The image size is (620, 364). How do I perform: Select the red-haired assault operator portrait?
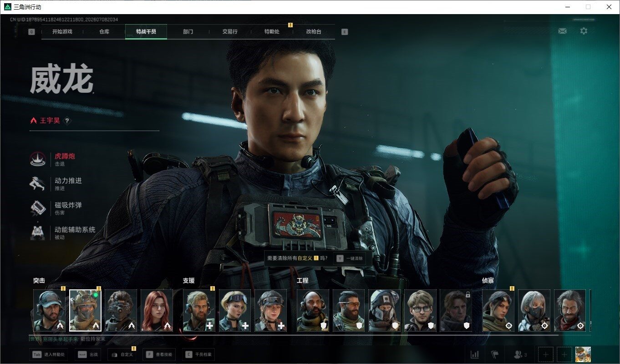coord(157,310)
